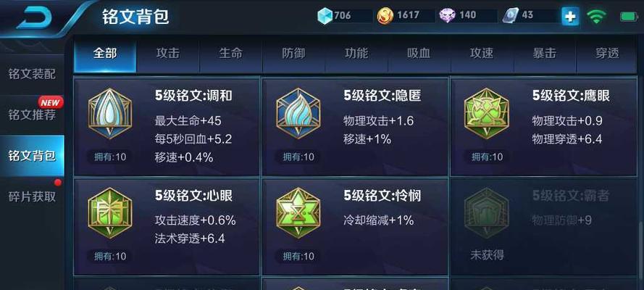Tap the rune fragment count icon
Viewport: 644px width, 290px height.
coord(511,16)
